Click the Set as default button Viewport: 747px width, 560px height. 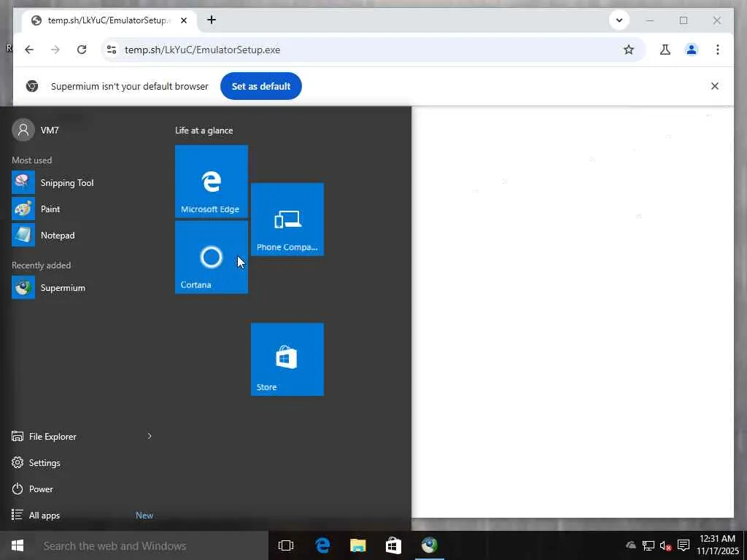point(261,86)
